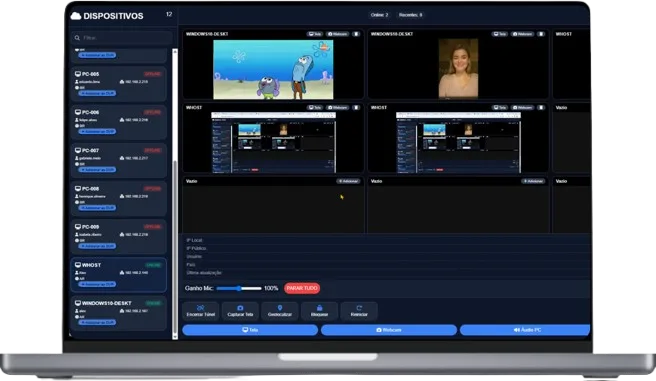The width and height of the screenshot is (656, 381).
Task: Click the 100% mic gain value
Action: click(x=271, y=288)
